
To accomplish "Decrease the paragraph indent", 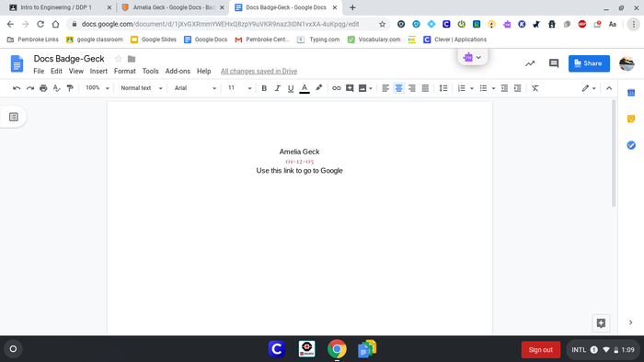I will pyautogui.click(x=504, y=88).
